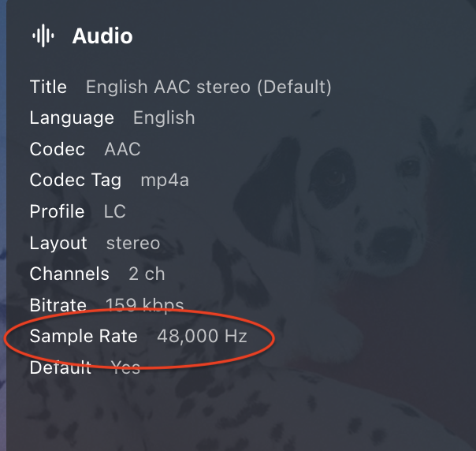The width and height of the screenshot is (476, 451).
Task: Click the 159 kbps bitrate value
Action: 145,305
